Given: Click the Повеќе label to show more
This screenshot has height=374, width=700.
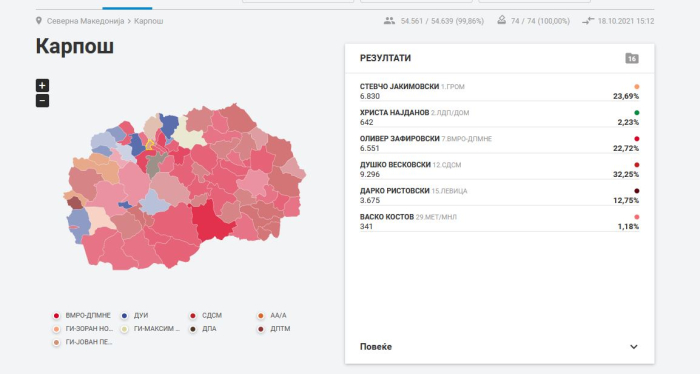Looking at the screenshot, I should [376, 347].
